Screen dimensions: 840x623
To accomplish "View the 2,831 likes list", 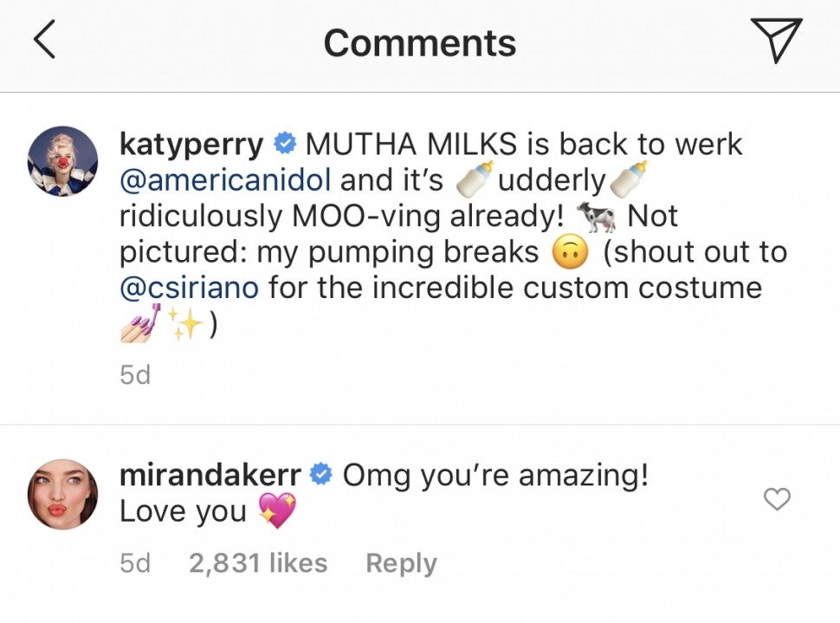I will click(258, 563).
